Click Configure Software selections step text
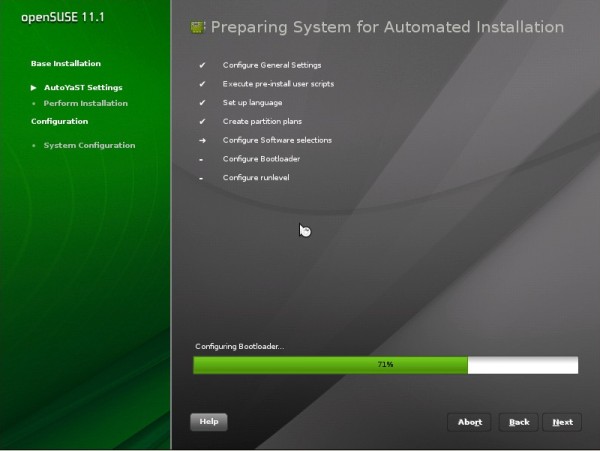The height and width of the screenshot is (451, 600). coord(277,140)
